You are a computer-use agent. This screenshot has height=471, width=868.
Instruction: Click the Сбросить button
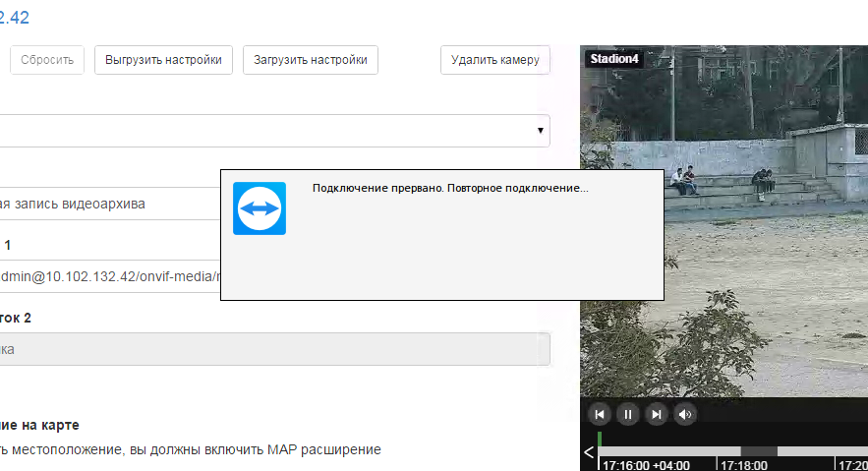coord(47,60)
